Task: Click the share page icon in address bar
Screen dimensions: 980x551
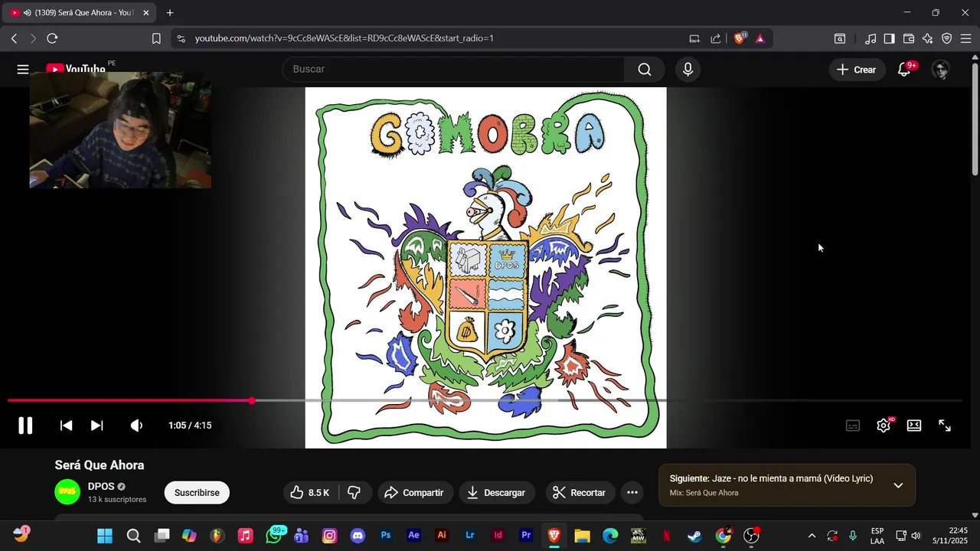Action: (716, 38)
